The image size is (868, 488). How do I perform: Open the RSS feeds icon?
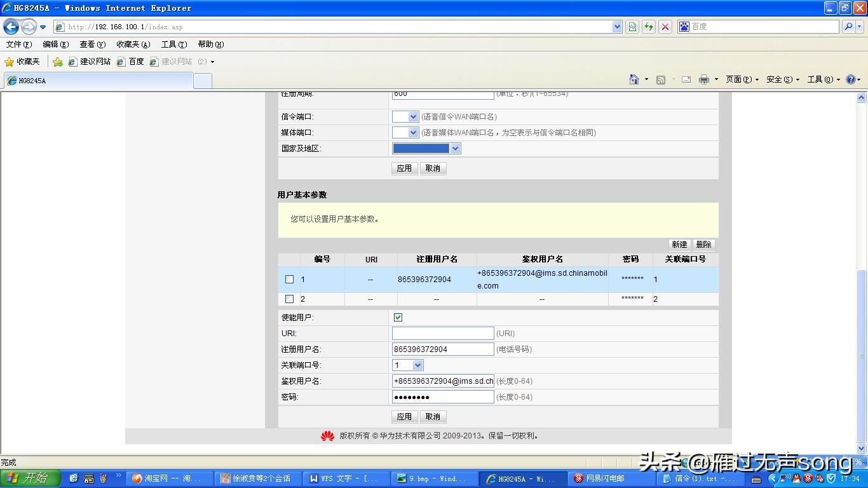coord(660,79)
